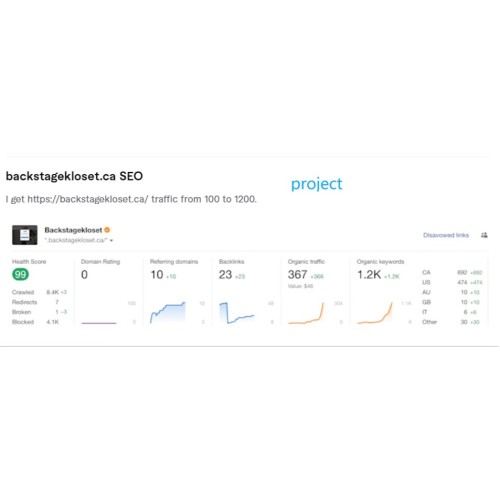
Task: Open the Organic traffic chart
Action: [306, 312]
